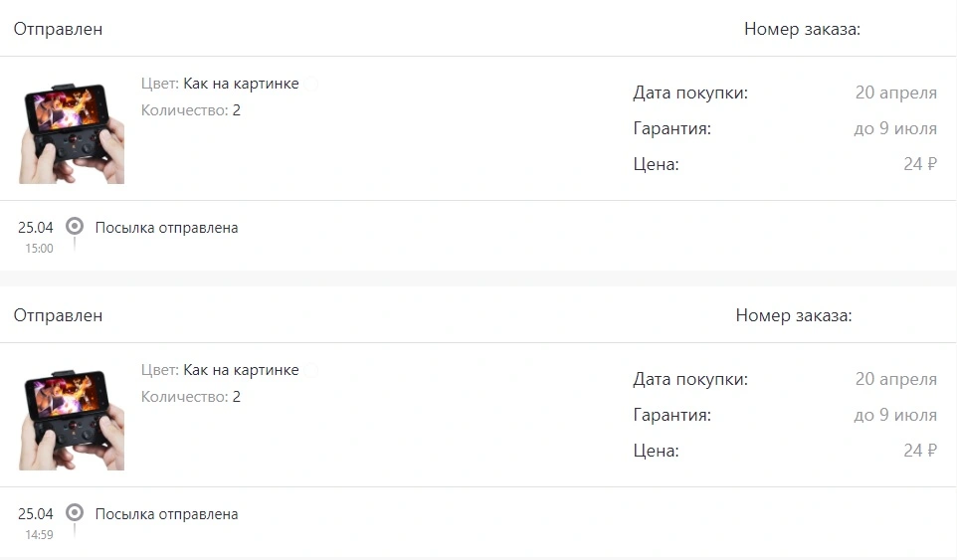Viewport: 957px width, 560px height.
Task: Click 'до 9 июля' warranty date in second order
Action: 895,415
